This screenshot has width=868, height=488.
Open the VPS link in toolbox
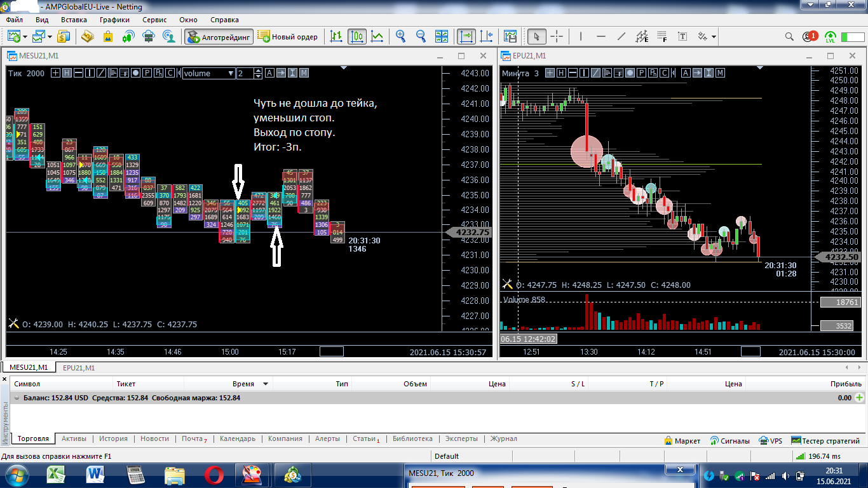[771, 440]
